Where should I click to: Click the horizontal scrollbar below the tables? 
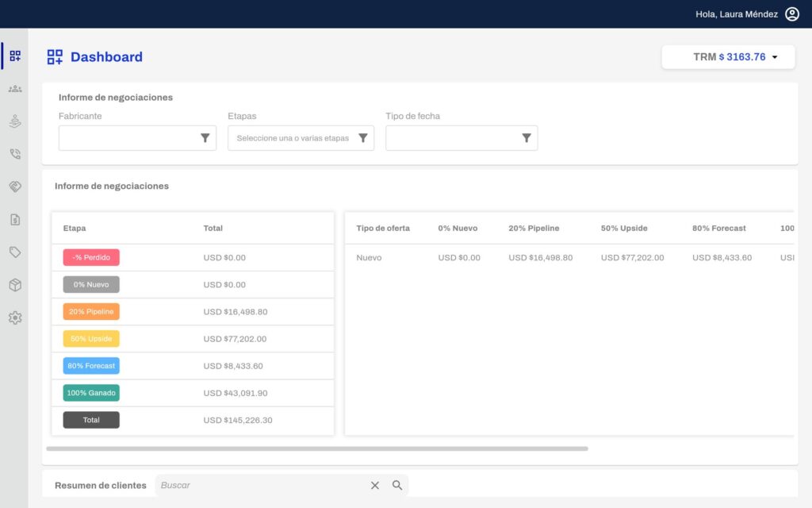pyautogui.click(x=317, y=448)
